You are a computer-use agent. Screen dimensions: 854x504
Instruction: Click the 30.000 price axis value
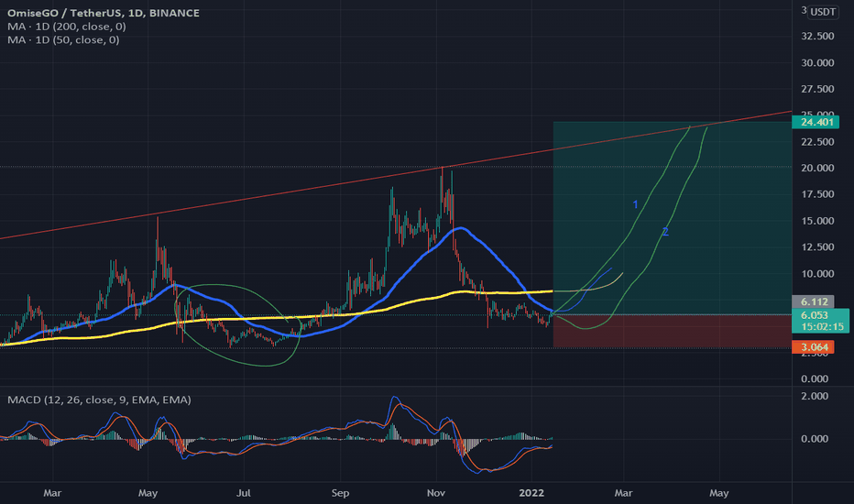point(817,62)
